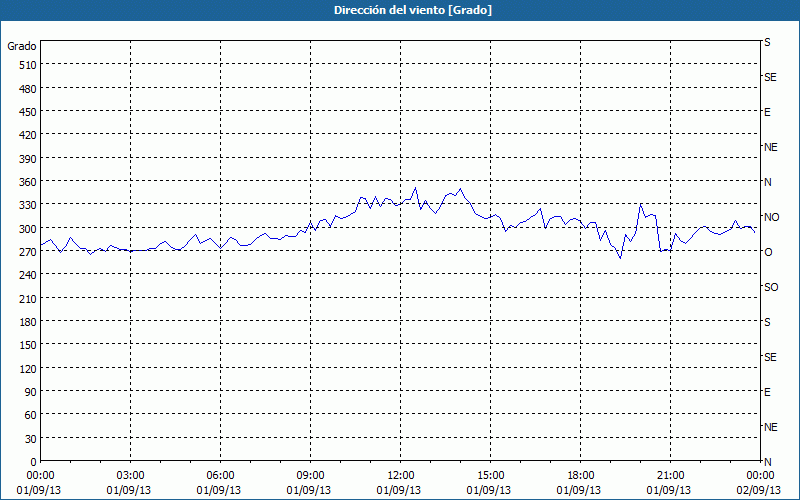Image resolution: width=800 pixels, height=500 pixels.
Task: Click the '03:00' time axis label
Action: pyautogui.click(x=131, y=476)
